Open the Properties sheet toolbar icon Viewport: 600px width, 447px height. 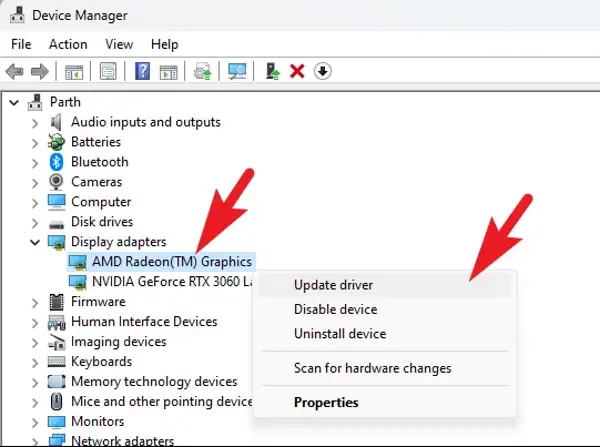(x=108, y=71)
